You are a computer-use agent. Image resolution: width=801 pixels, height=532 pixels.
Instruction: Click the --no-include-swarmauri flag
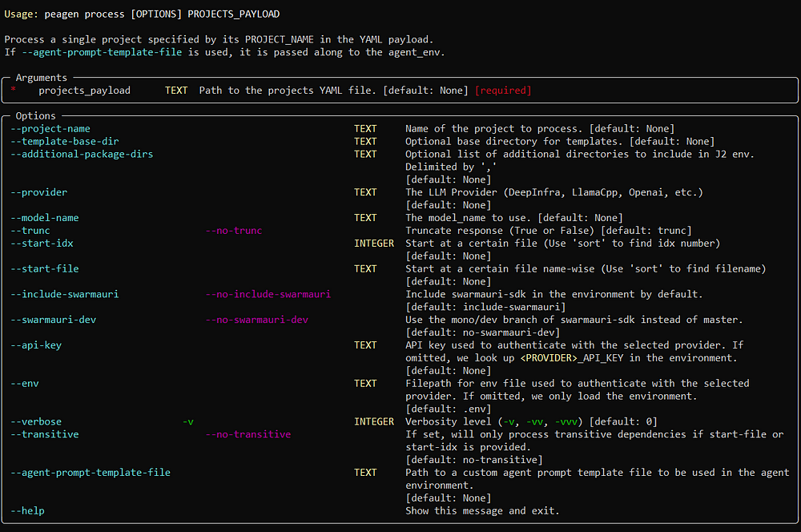[x=268, y=294]
